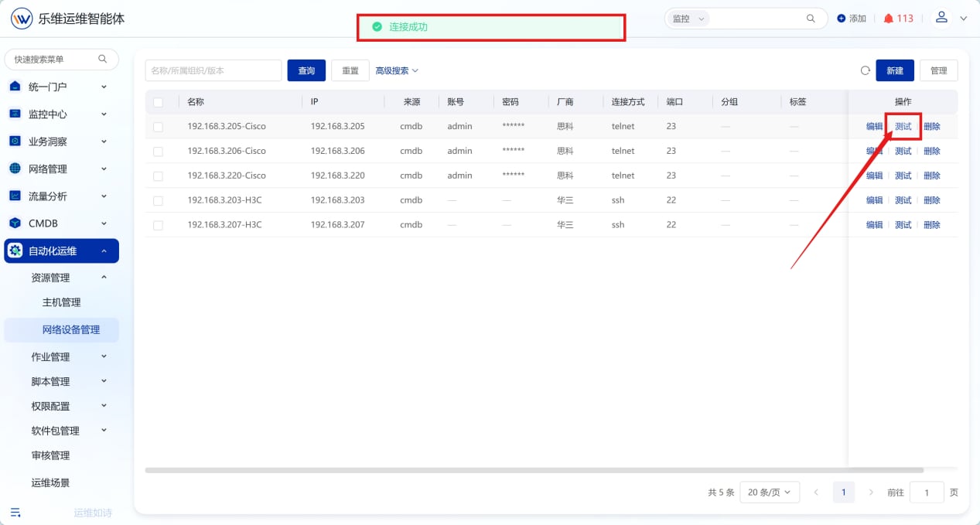
Task: Click 编辑 for 192.168.3.206-Cisco
Action: point(874,151)
